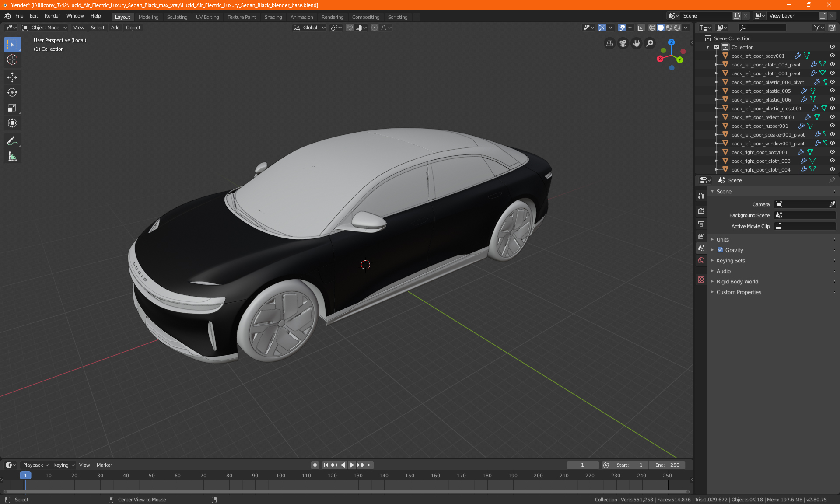This screenshot has width=840, height=504.
Task: Select the Scale tool
Action: click(12, 108)
